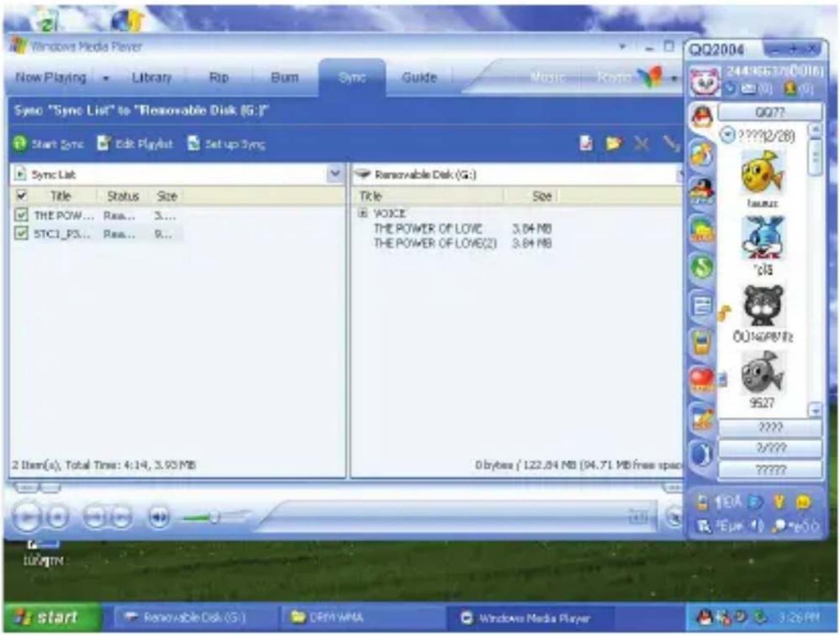Screen dimensions: 840x635
Task: Click the create playlist icon in sync toolbar
Action: 586,143
